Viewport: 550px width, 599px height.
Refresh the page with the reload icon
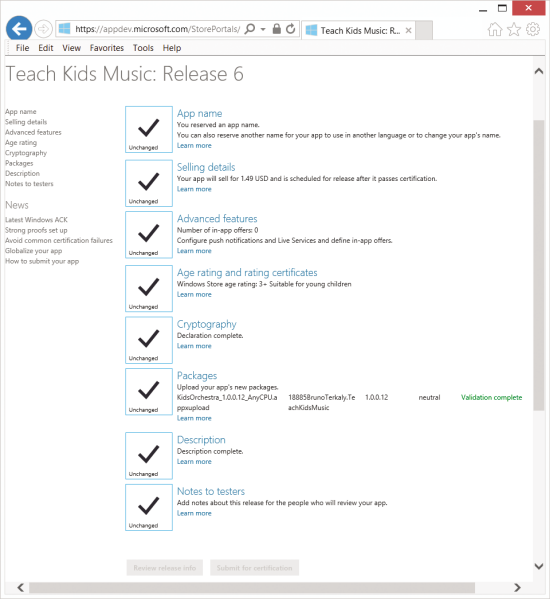point(291,29)
